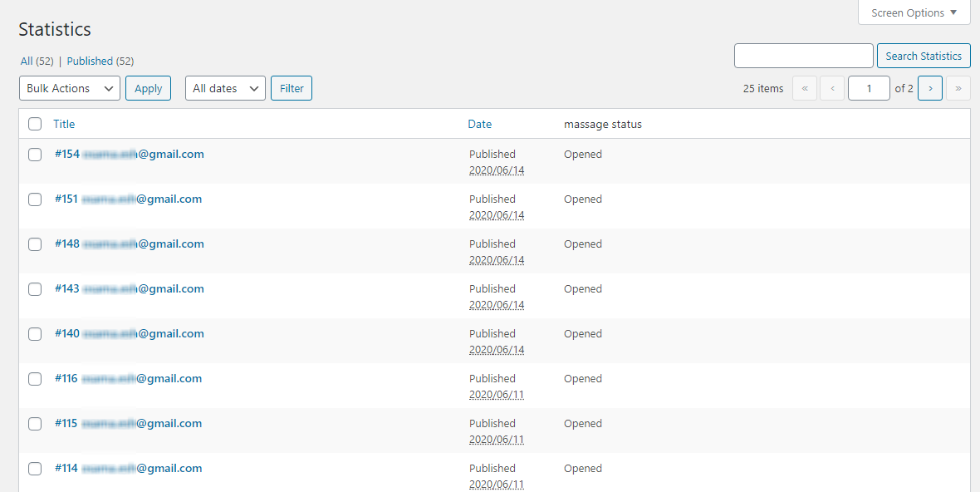The image size is (980, 492).
Task: Check the box for entry #148
Action: pyautogui.click(x=35, y=244)
